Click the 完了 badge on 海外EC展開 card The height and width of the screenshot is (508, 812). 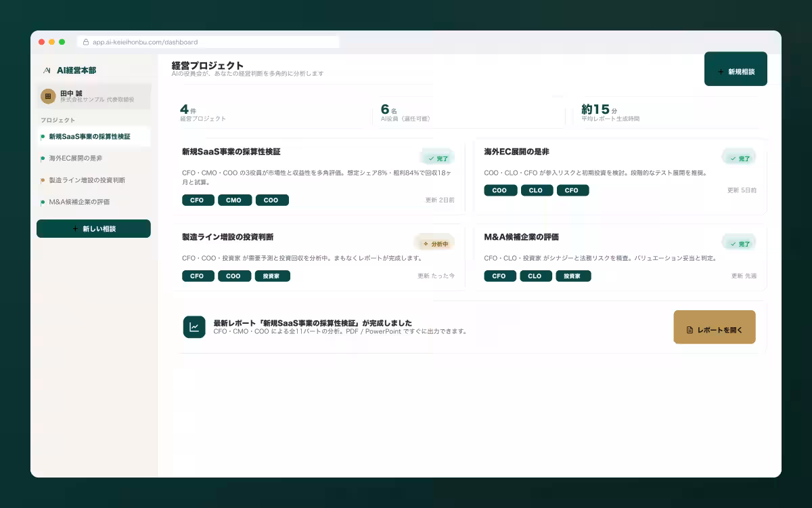(x=740, y=158)
